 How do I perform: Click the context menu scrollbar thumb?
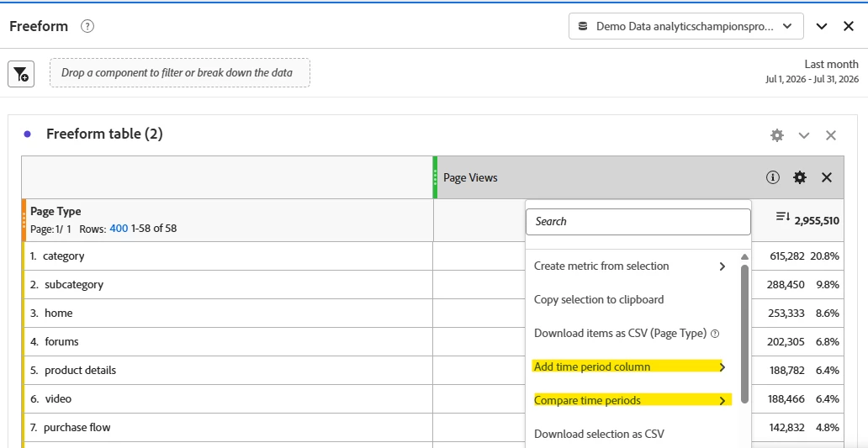[x=744, y=334]
